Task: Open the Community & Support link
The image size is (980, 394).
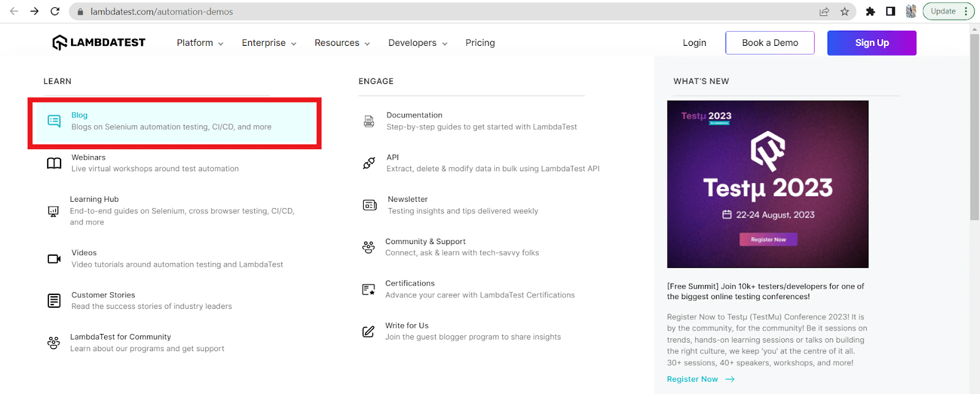Action: pyautogui.click(x=425, y=242)
